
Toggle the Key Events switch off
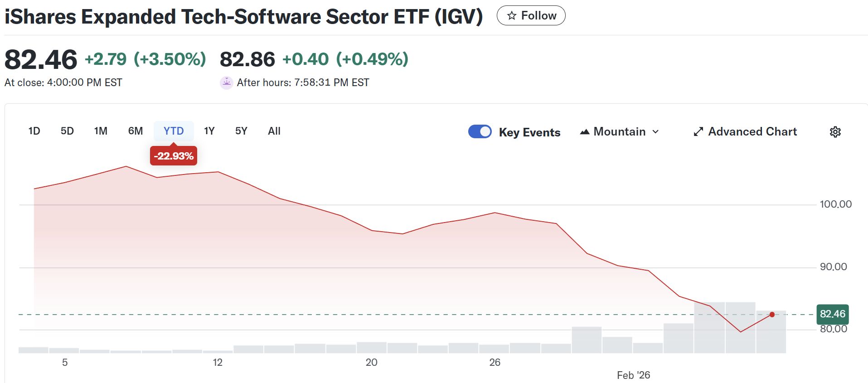[x=480, y=131]
